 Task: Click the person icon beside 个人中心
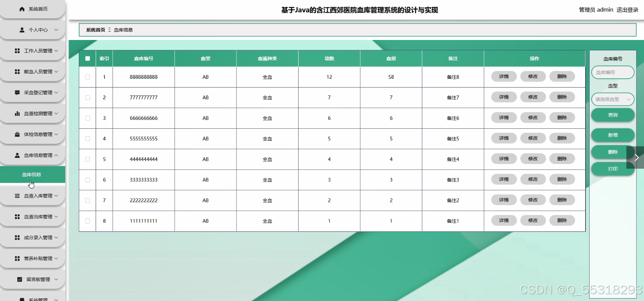pyautogui.click(x=22, y=30)
